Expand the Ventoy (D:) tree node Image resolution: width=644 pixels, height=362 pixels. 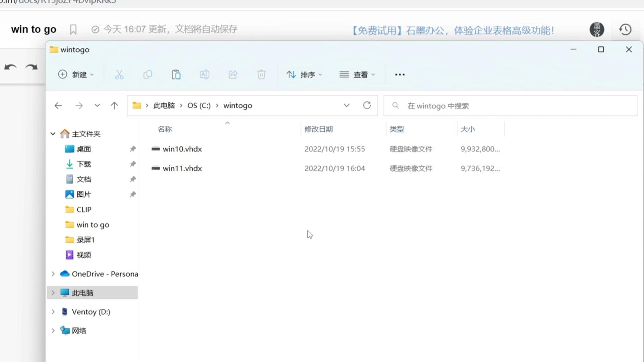click(x=53, y=311)
